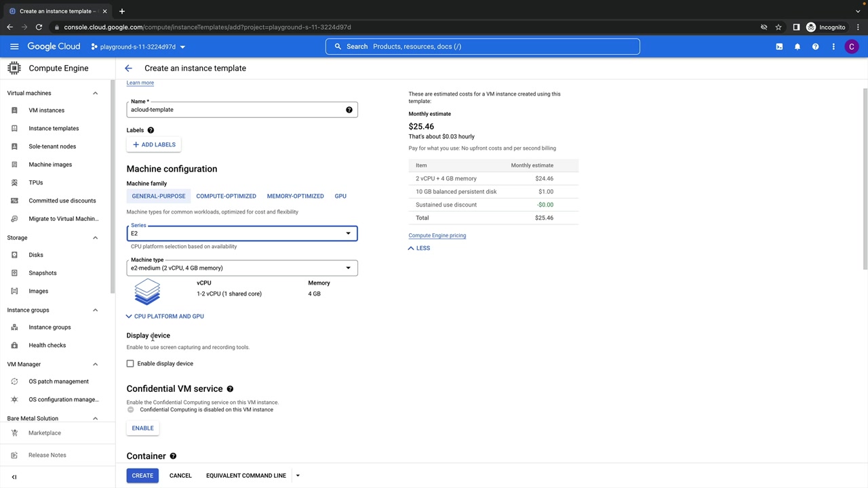
Task: Expand CPU Platform and GPU section
Action: (165, 317)
